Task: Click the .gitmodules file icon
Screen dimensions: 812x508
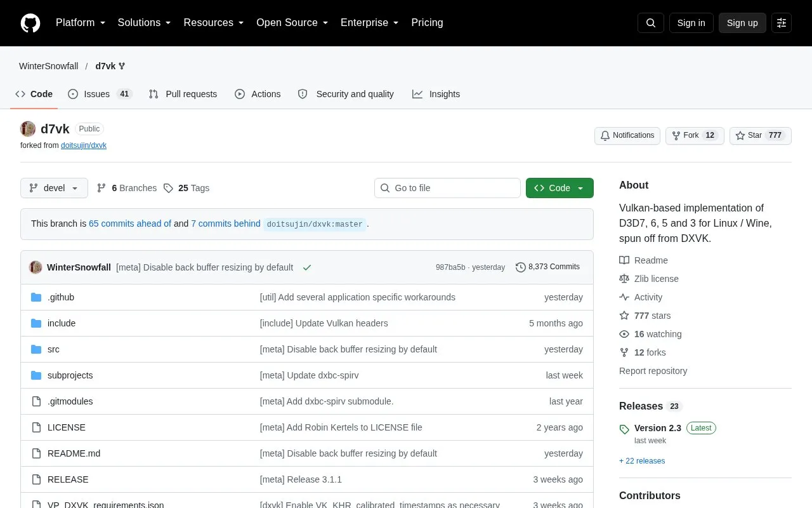Action: coord(36,401)
